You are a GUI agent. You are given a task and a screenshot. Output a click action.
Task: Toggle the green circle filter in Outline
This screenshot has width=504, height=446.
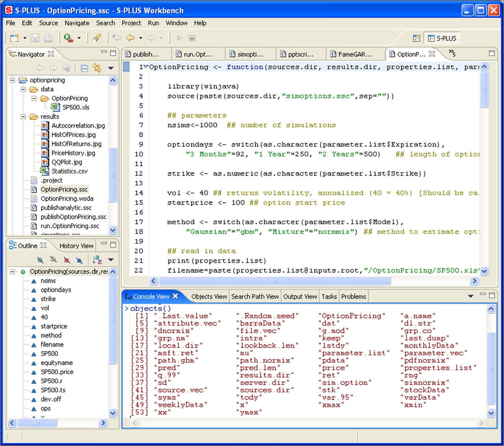tap(40, 260)
